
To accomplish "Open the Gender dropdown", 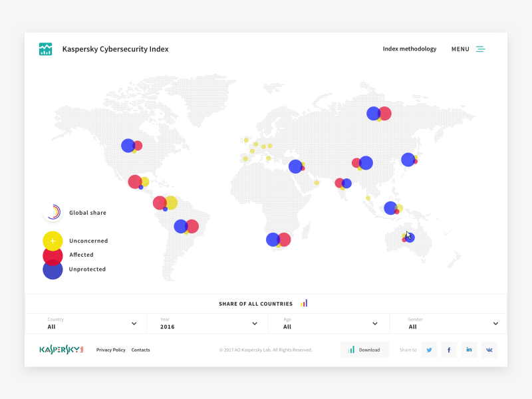I will click(x=448, y=323).
